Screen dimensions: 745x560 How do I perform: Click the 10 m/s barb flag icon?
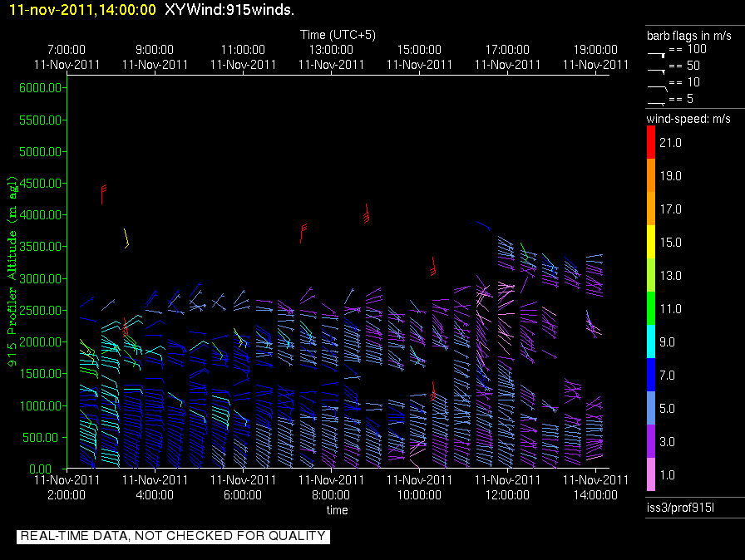(x=657, y=88)
